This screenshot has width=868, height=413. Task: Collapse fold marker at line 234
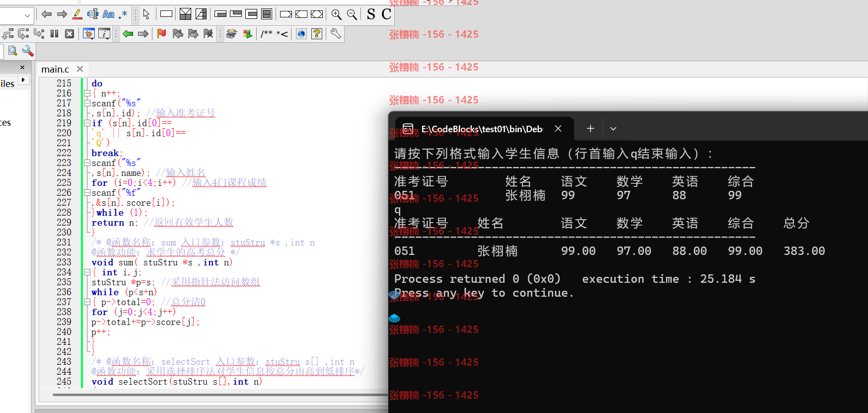87,272
